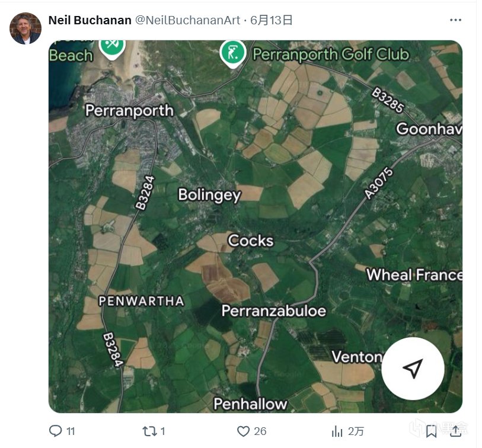The height and width of the screenshot is (448, 482).
Task: Click the Neil Buchanan display name
Action: tap(90, 20)
